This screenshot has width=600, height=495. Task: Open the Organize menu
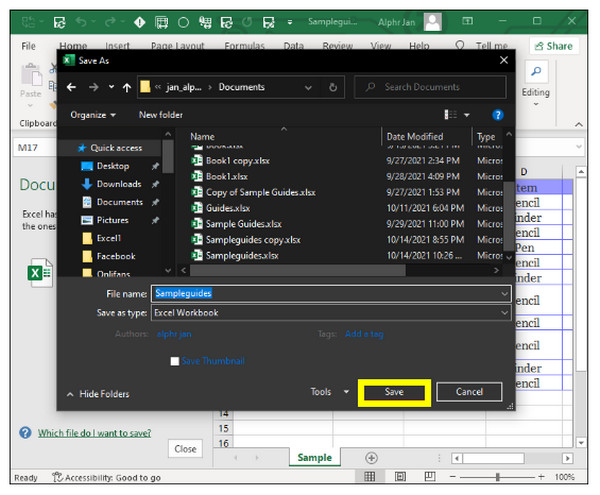pyautogui.click(x=93, y=115)
